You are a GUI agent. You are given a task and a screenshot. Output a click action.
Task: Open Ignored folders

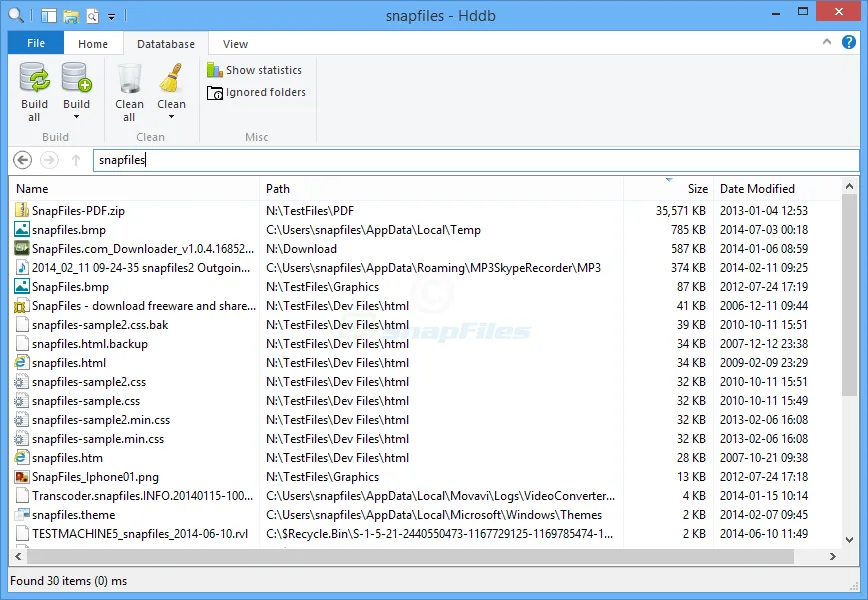coord(256,92)
